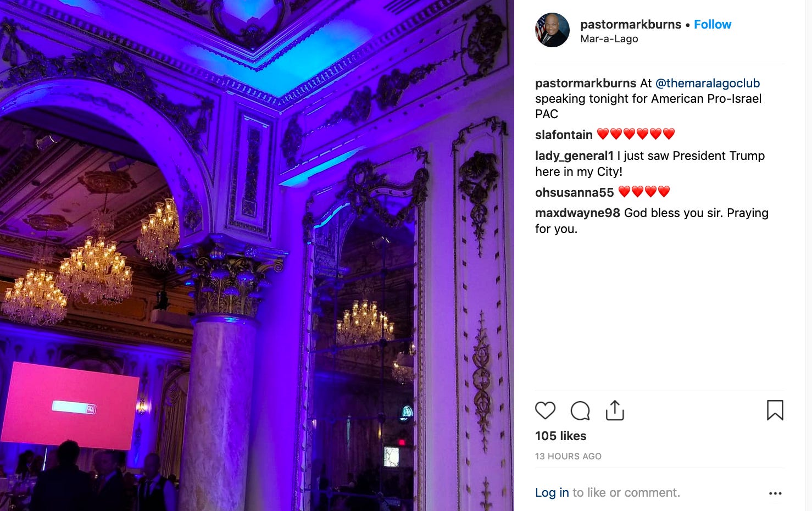Open the Mar-a-Lago location link
Viewport: 812px width, 511px height.
coord(609,39)
